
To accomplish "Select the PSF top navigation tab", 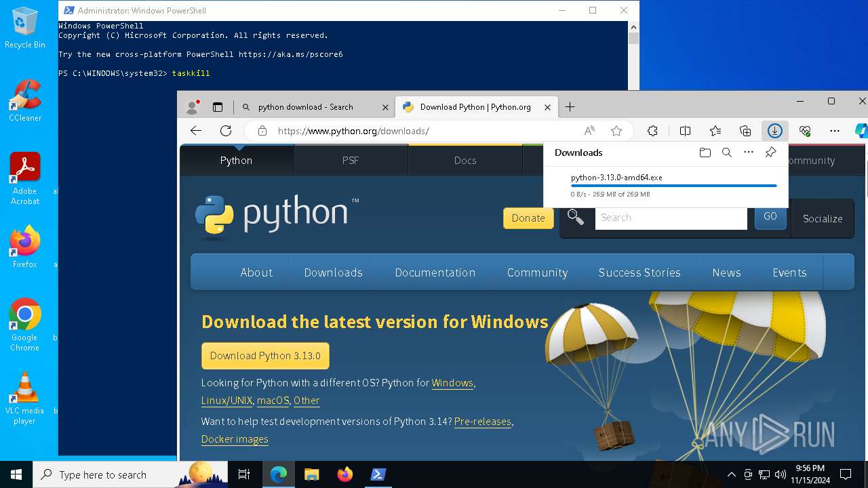I will coord(351,161).
